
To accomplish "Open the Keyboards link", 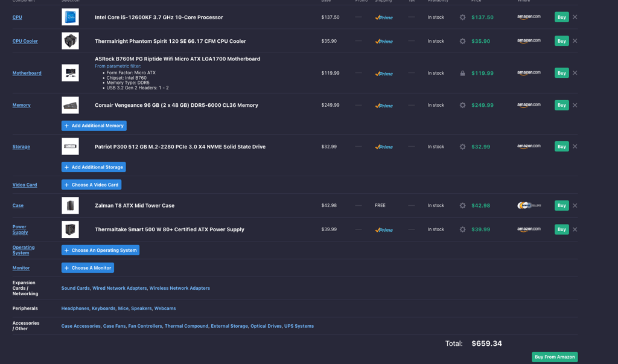I will coord(104,308).
